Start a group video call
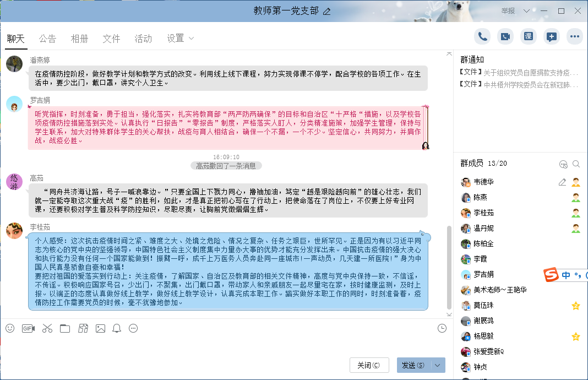Image resolution: width=588 pixels, height=380 pixels. point(505,37)
